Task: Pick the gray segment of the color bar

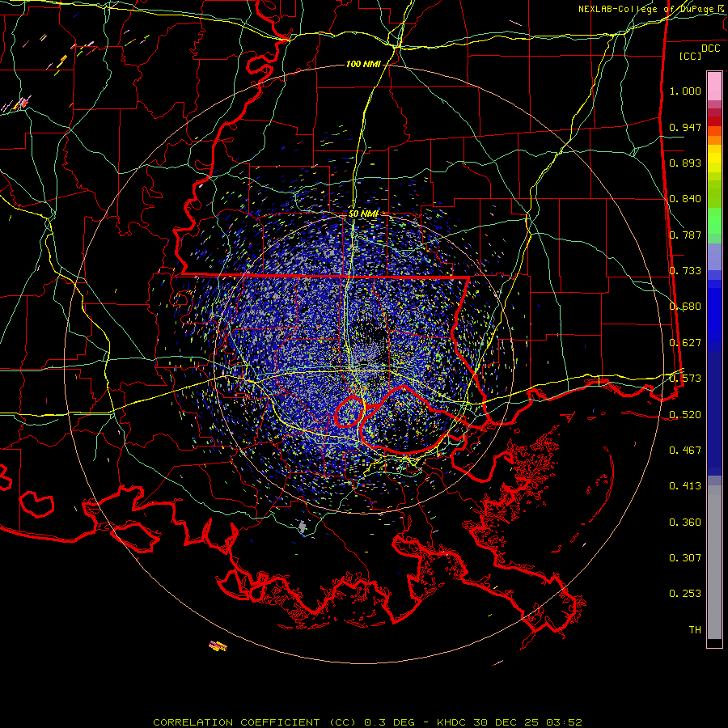Action: 714,562
